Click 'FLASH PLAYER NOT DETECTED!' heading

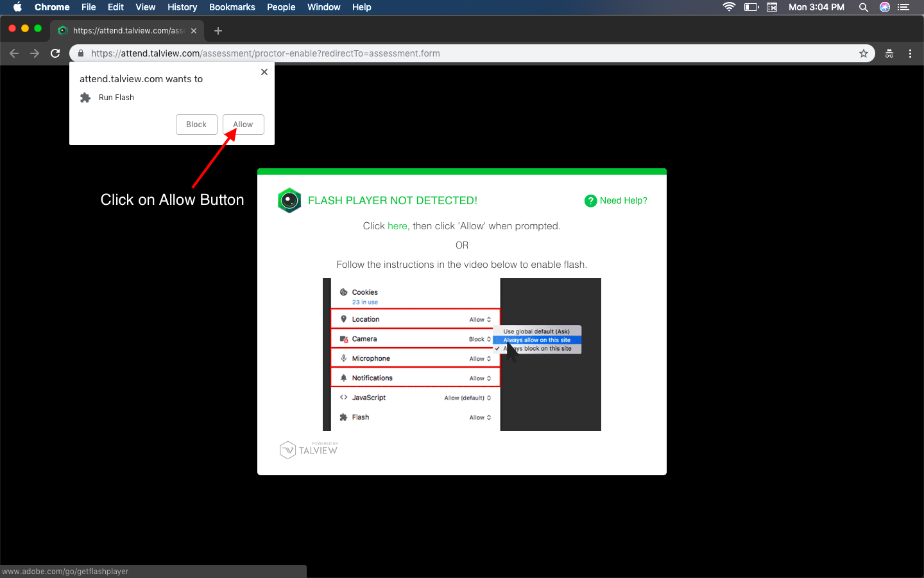point(393,200)
